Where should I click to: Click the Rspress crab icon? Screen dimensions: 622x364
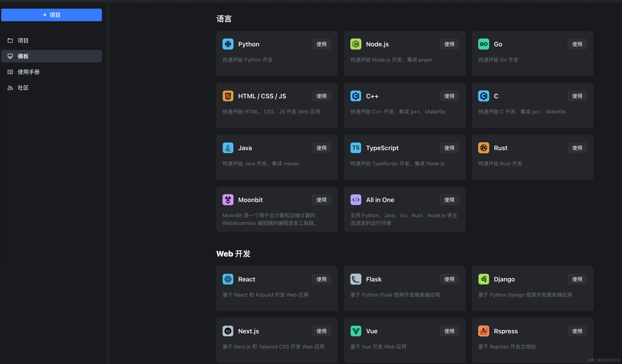[x=484, y=331]
